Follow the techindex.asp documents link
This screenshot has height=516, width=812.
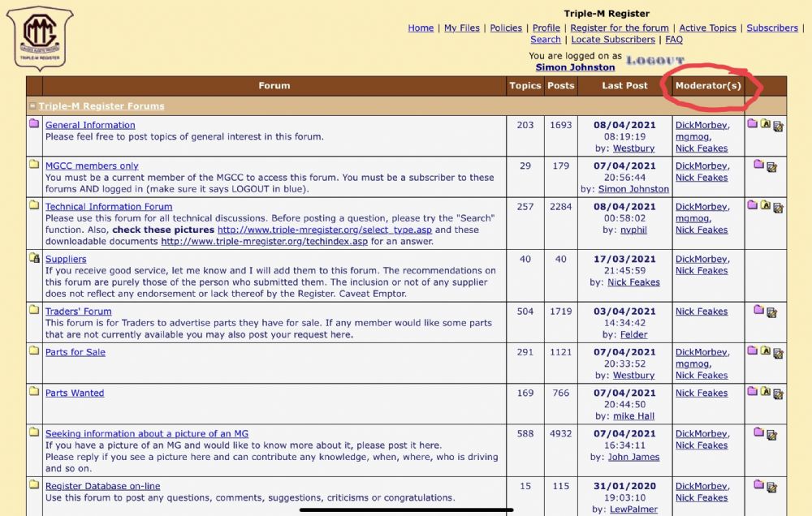(x=264, y=241)
